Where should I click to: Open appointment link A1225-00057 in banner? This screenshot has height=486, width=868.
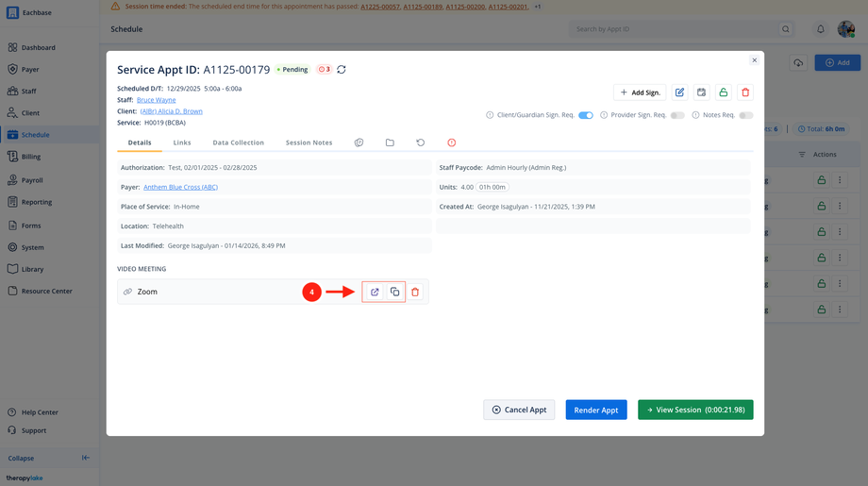[379, 7]
